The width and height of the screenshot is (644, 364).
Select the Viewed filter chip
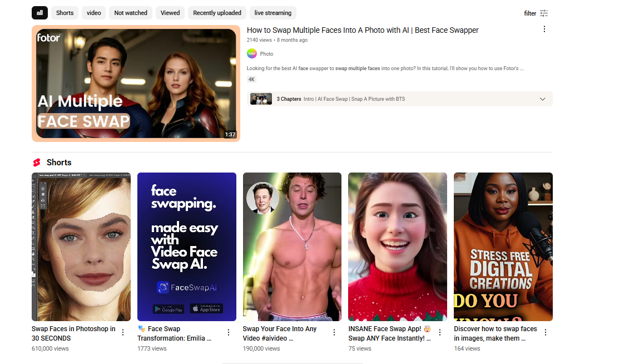[x=170, y=13]
